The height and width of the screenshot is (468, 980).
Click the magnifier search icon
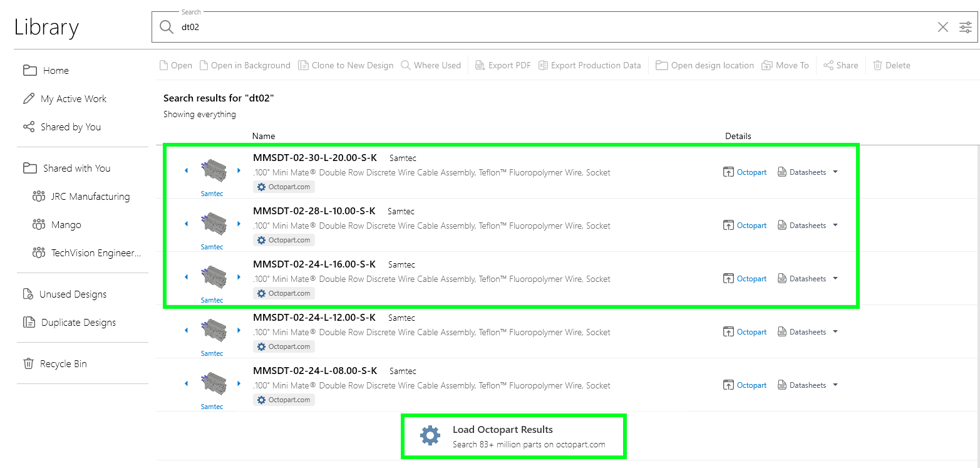(166, 27)
